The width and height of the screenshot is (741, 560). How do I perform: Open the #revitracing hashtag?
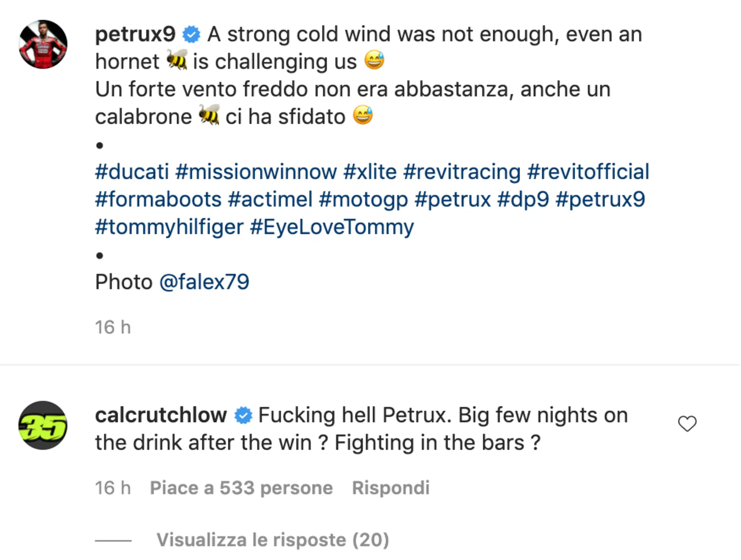point(462,172)
